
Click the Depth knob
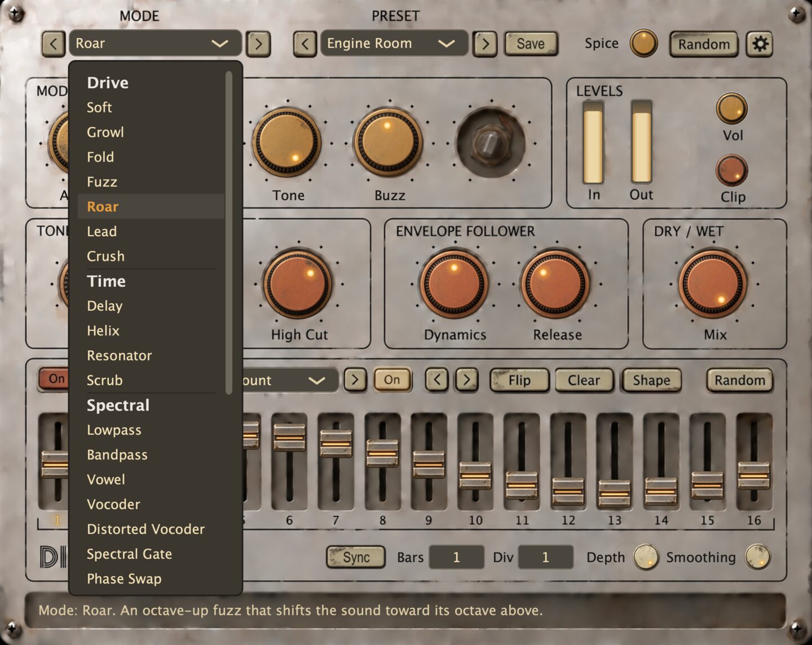[646, 557]
